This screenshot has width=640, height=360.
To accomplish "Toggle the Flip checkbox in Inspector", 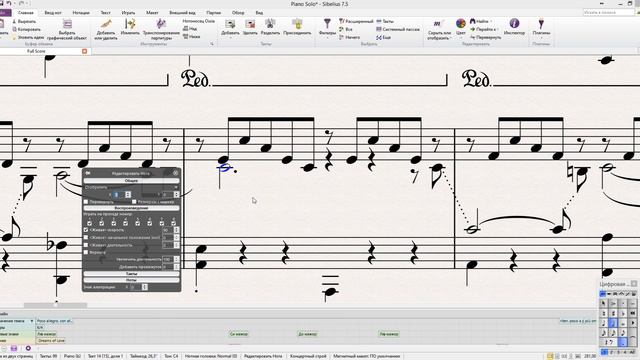I will tap(86, 202).
